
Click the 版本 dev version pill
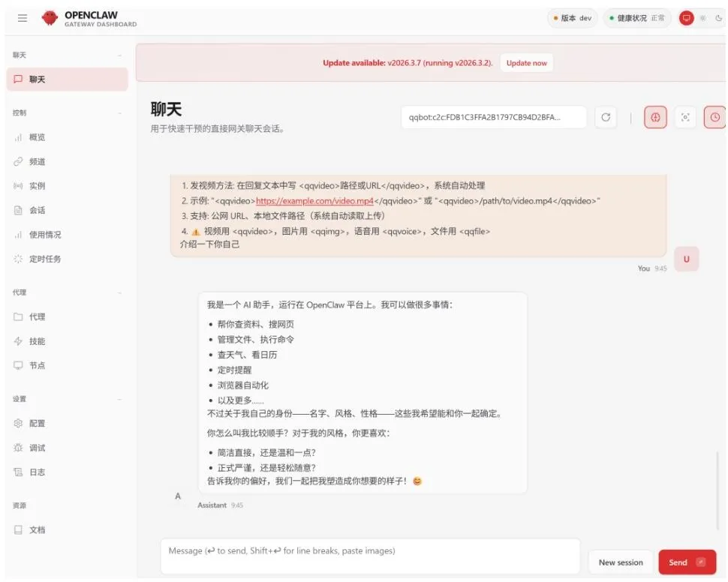[573, 18]
